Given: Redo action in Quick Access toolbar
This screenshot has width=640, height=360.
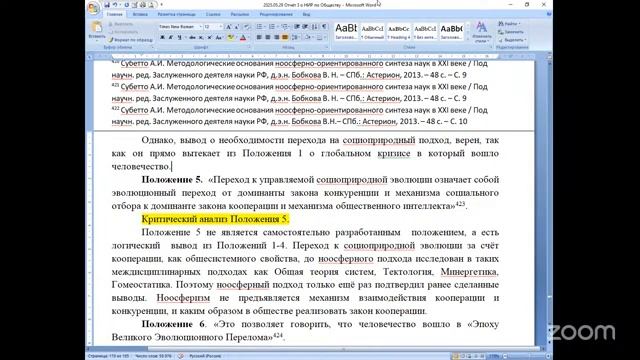Looking at the screenshot, I should (127, 5).
